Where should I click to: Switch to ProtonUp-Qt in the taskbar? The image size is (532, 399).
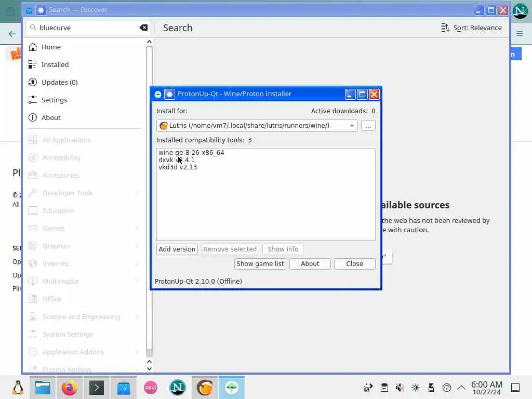pos(232,388)
